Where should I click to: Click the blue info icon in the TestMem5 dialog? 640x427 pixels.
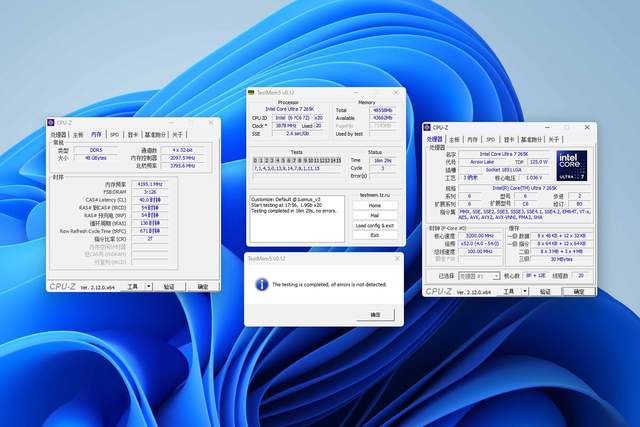262,284
